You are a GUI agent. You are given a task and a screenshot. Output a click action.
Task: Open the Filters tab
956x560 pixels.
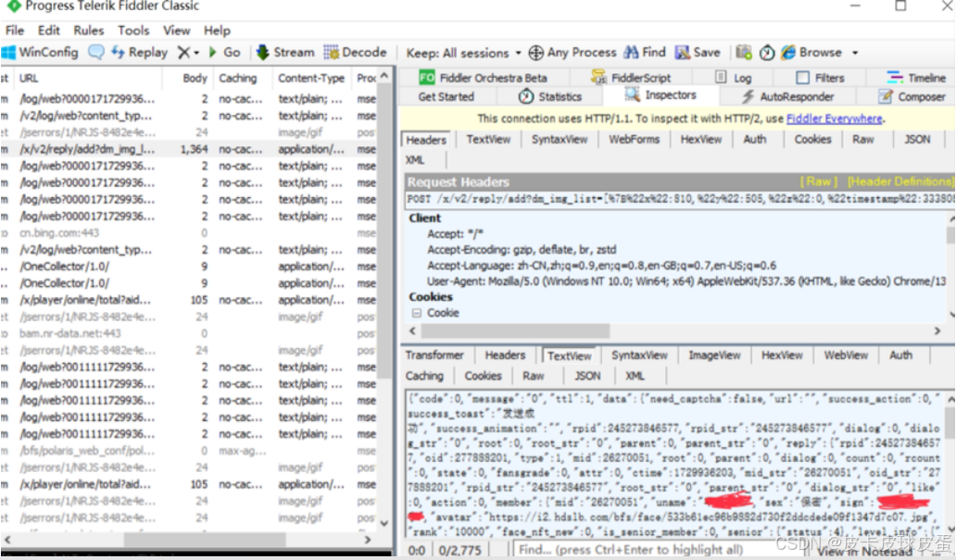[x=820, y=78]
